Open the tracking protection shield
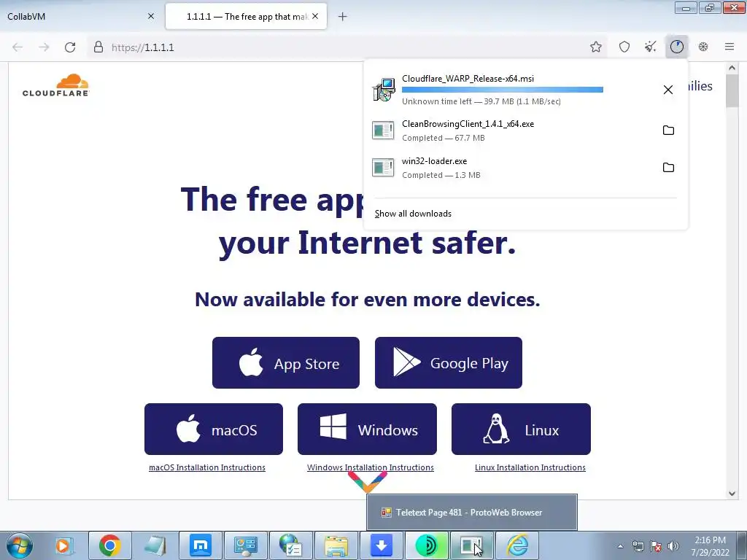Viewport: 747px width, 560px height. (624, 47)
